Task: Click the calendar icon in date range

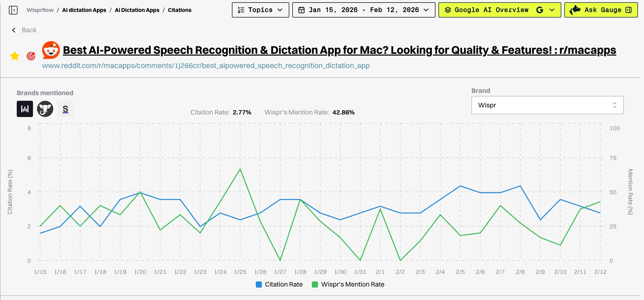Action: point(301,10)
